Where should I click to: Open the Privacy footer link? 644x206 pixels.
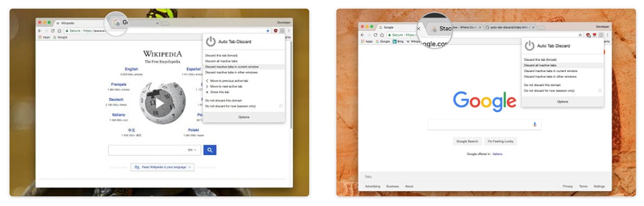568,186
